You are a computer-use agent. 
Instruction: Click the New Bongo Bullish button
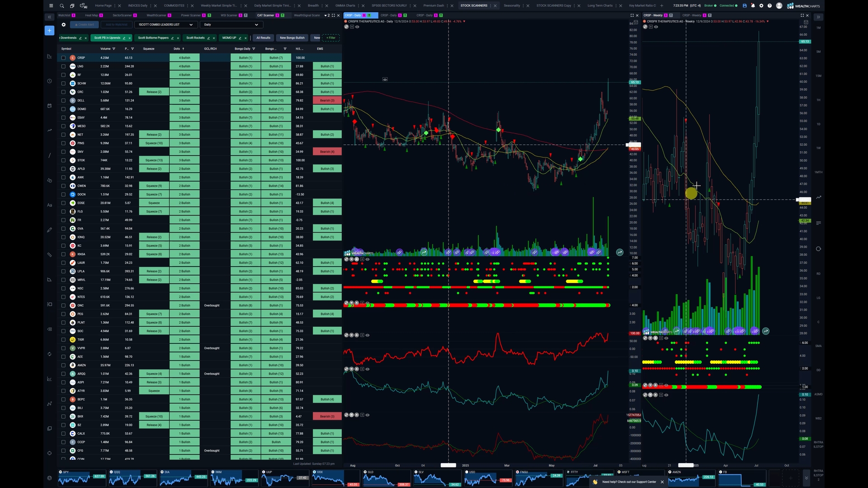tap(292, 38)
